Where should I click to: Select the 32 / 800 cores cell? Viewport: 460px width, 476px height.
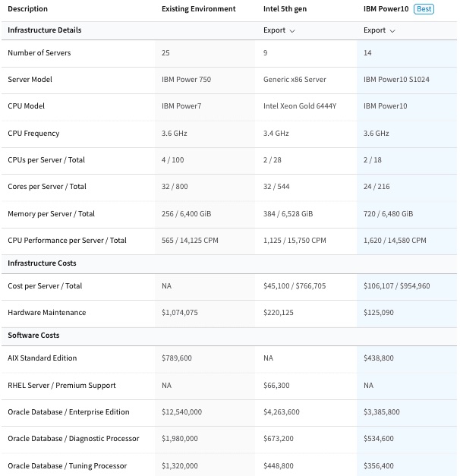pyautogui.click(x=175, y=187)
